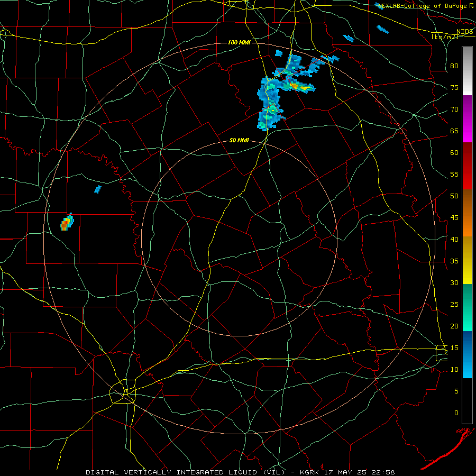
Task: Click the color scale value 15
Action: tap(454, 347)
